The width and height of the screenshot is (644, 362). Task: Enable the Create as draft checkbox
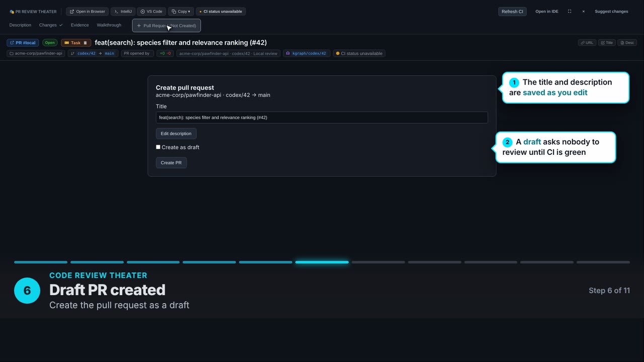(158, 147)
